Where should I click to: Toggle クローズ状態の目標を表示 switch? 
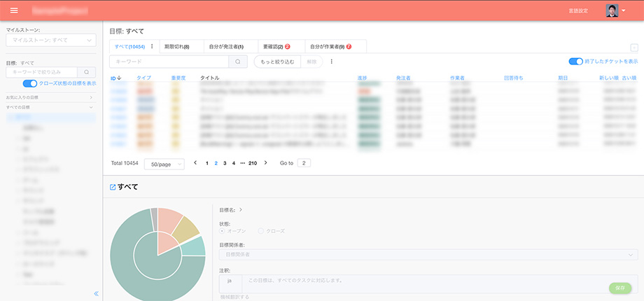point(29,83)
